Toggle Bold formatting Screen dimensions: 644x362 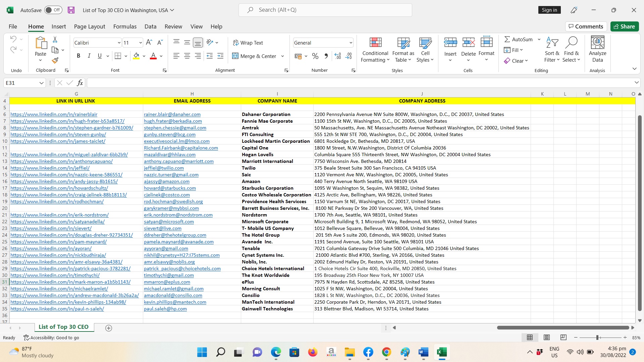78,56
